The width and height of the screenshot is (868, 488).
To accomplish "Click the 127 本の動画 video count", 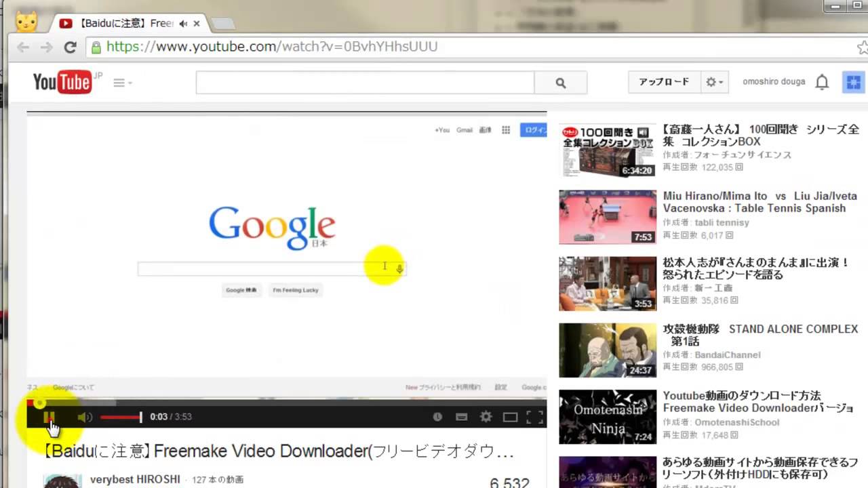I will click(218, 480).
